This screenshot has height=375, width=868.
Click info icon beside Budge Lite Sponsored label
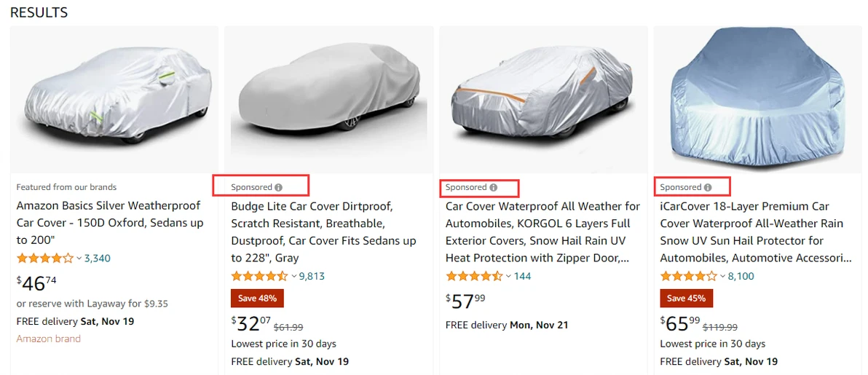278,187
